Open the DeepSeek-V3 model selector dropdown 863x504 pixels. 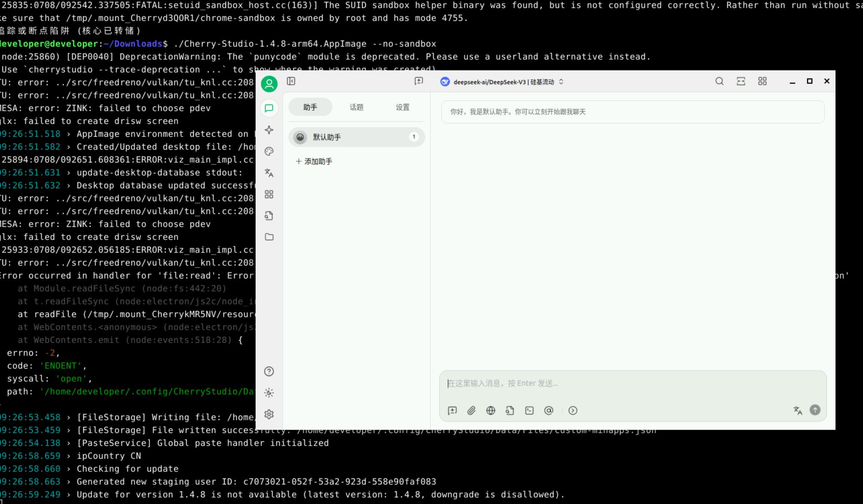pyautogui.click(x=502, y=82)
